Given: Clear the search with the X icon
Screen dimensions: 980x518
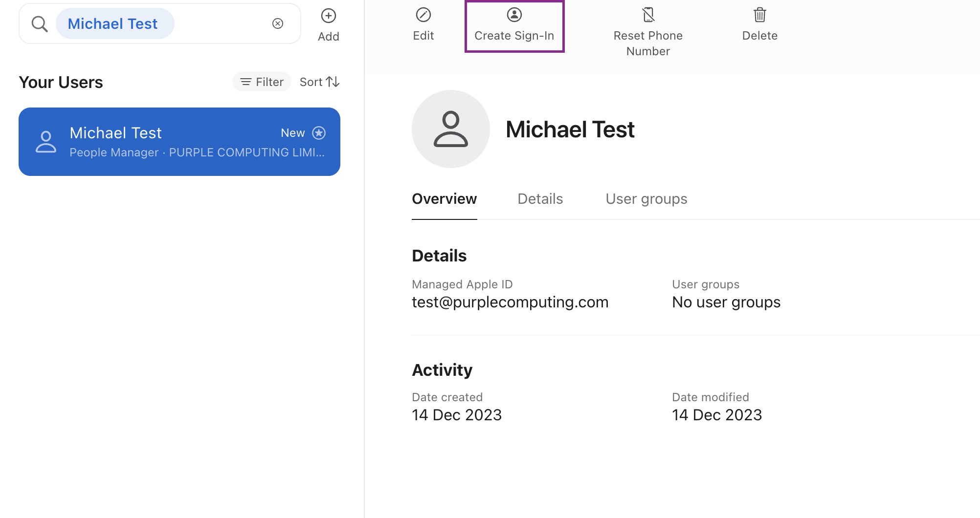Looking at the screenshot, I should tap(278, 23).
